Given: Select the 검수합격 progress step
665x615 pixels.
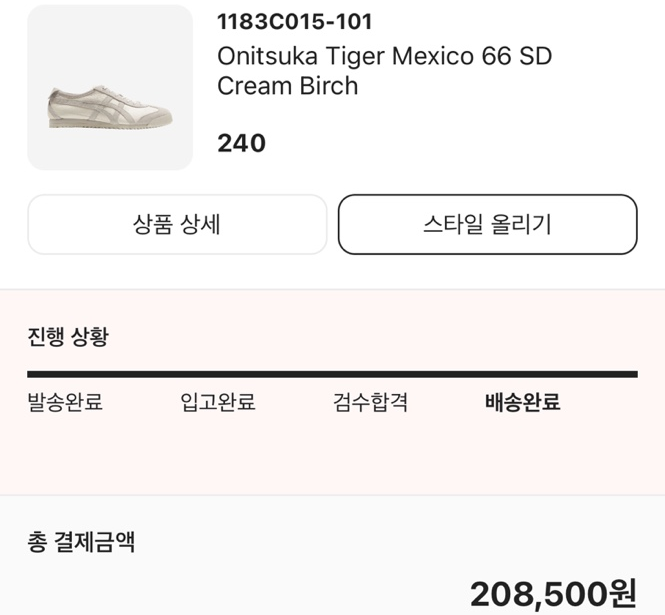Looking at the screenshot, I should pos(370,403).
